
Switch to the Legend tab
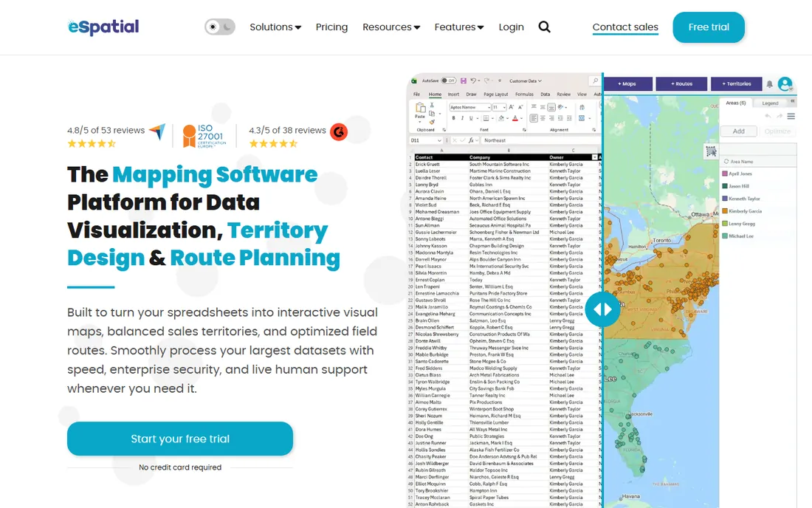click(769, 103)
